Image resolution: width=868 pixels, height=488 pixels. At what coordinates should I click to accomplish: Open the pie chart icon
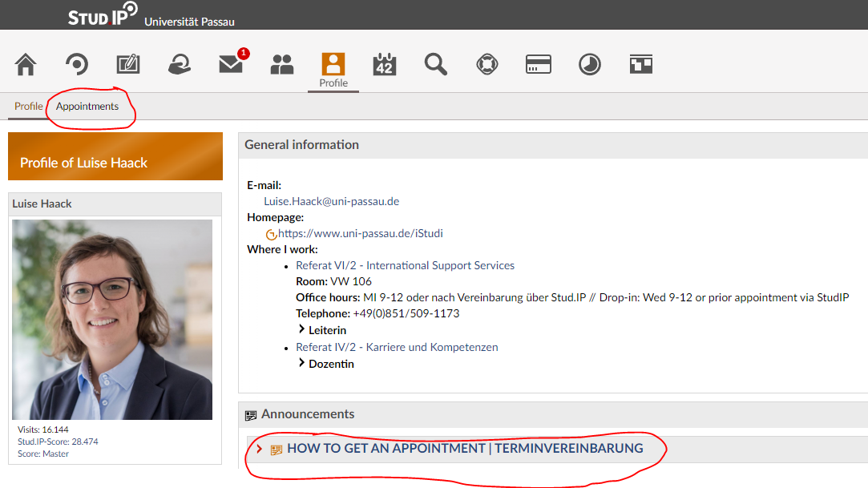pyautogui.click(x=590, y=64)
